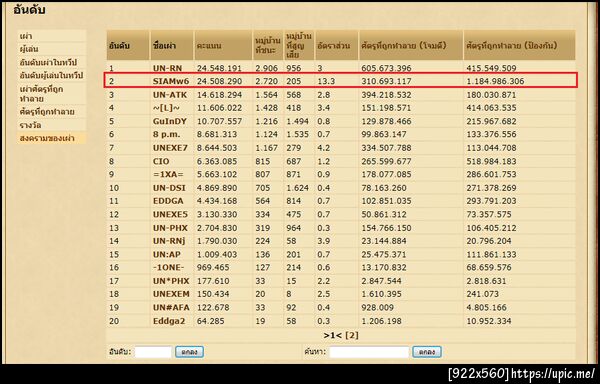Open tribe UNEXE7 profile link
The image size is (600, 384).
(170, 148)
